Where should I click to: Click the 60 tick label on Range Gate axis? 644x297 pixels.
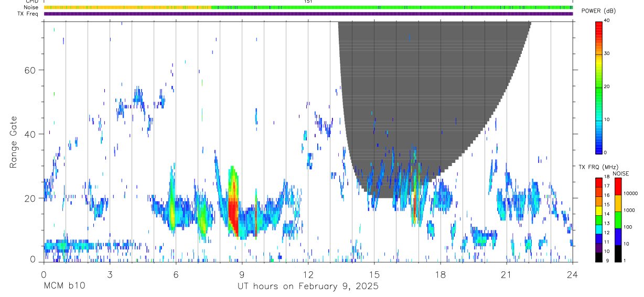point(29,70)
